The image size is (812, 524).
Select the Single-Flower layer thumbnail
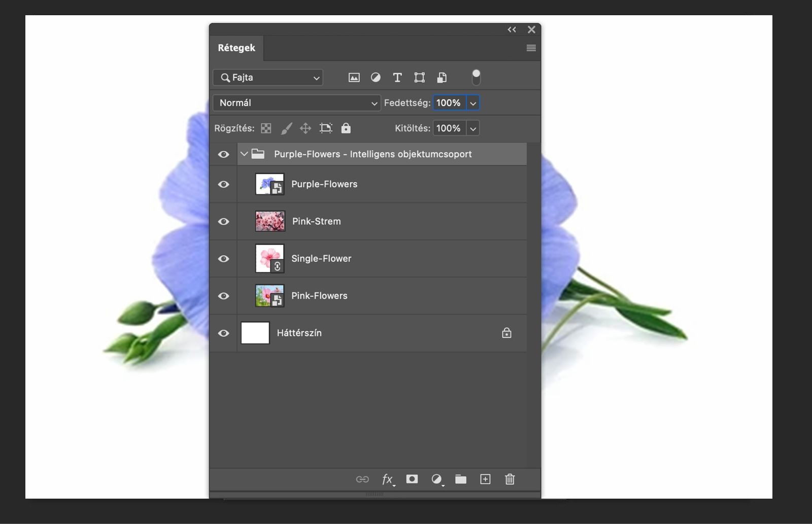(270, 259)
